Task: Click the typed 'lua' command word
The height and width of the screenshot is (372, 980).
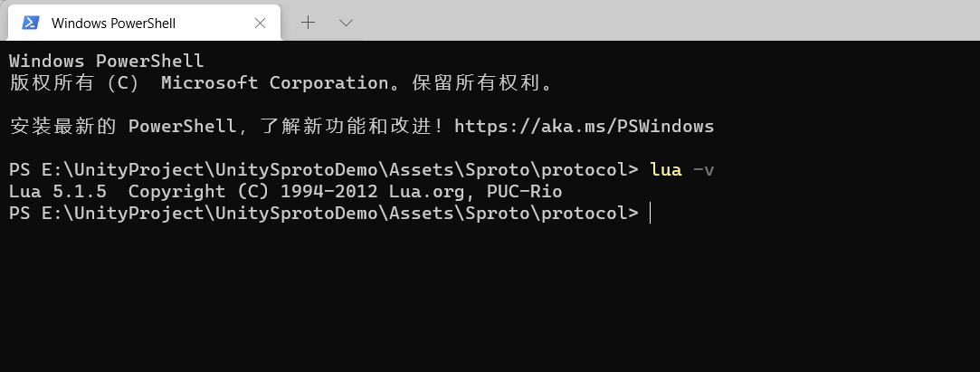Action: (666, 170)
